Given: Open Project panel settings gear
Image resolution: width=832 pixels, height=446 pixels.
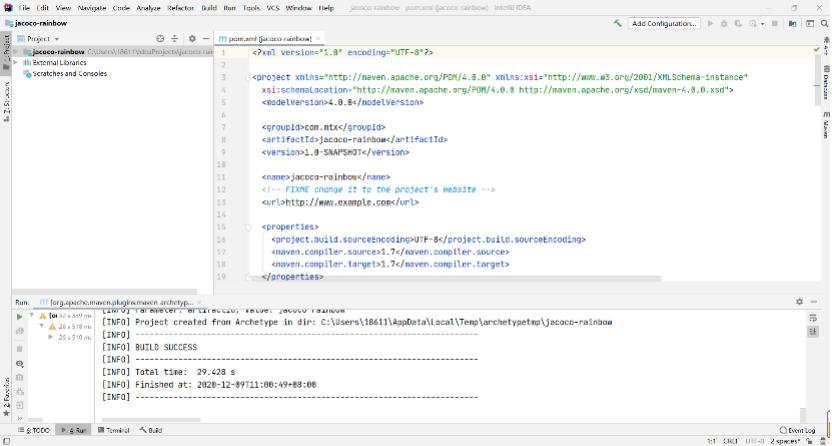Looking at the screenshot, I should [x=191, y=38].
